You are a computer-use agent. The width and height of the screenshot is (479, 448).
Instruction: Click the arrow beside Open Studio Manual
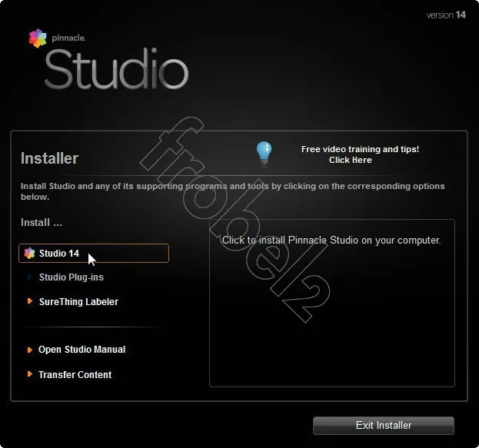[x=30, y=350]
